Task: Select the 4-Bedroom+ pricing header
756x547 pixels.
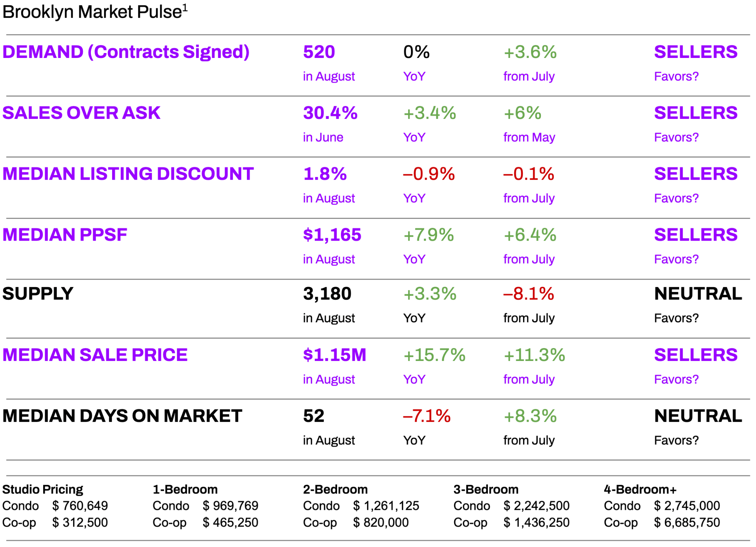Action: click(x=640, y=489)
